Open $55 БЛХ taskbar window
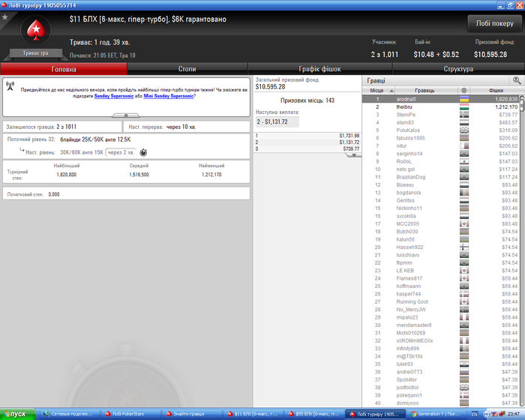This screenshot has height=420, width=525. tap(315, 414)
